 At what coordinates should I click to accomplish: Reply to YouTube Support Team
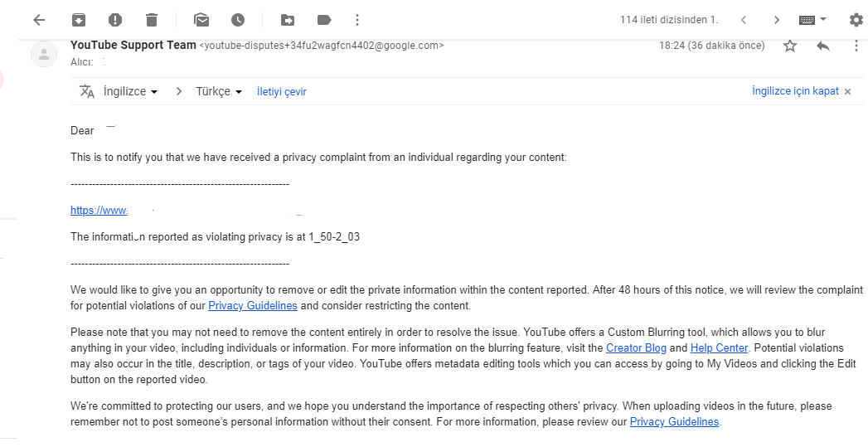(823, 46)
